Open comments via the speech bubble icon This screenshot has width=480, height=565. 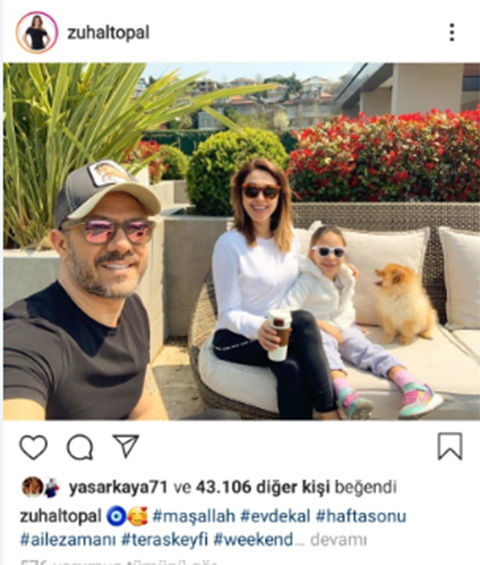tap(80, 447)
